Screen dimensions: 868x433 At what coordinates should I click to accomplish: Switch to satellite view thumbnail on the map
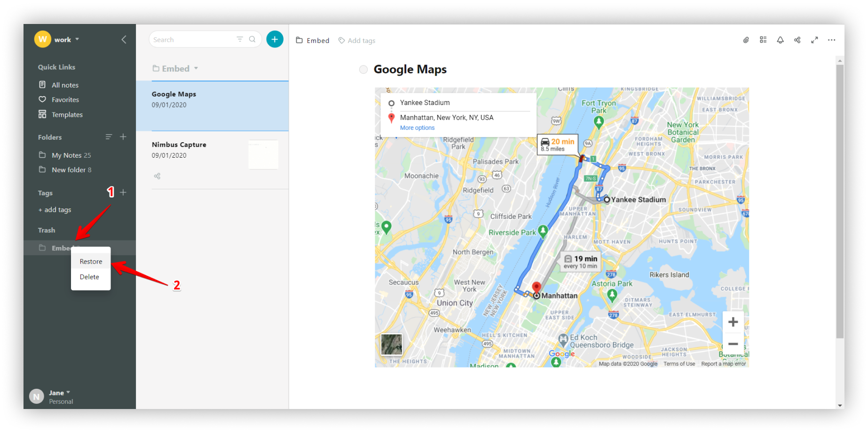pyautogui.click(x=392, y=345)
